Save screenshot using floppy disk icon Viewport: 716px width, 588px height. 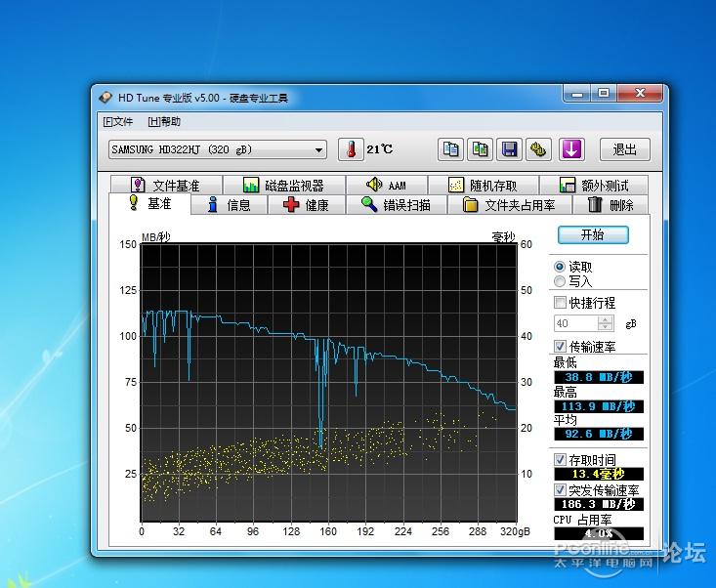[x=509, y=149]
